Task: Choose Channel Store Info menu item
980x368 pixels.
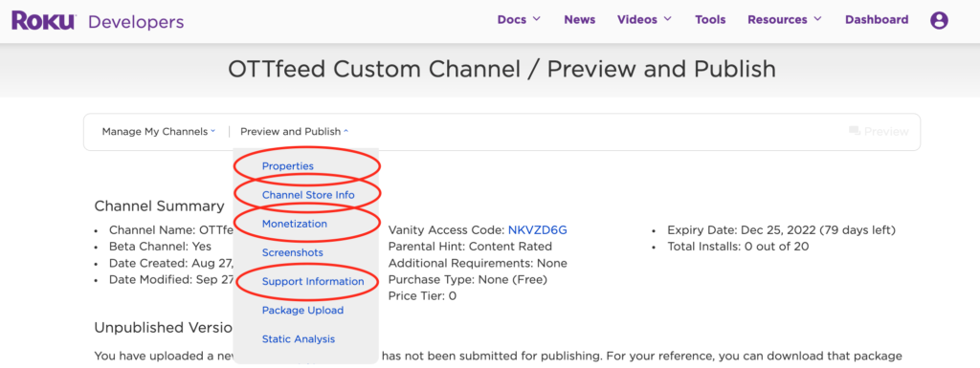Action: [308, 195]
